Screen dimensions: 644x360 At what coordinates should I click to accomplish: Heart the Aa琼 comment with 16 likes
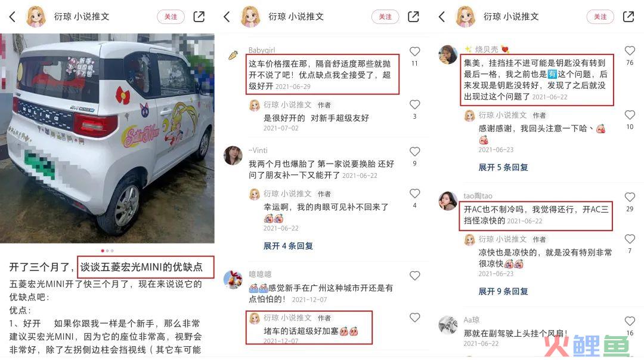[630, 321]
